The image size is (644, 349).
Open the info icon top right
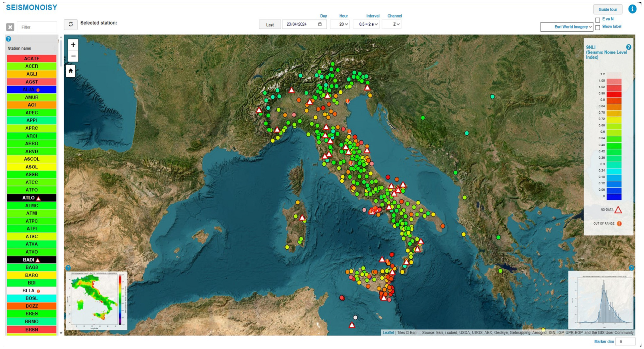coord(632,9)
